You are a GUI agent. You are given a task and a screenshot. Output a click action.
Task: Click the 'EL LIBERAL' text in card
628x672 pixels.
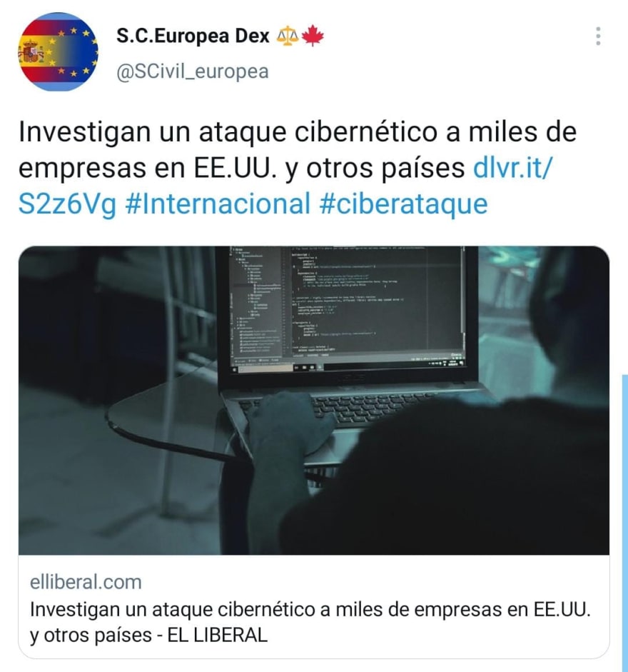(217, 635)
